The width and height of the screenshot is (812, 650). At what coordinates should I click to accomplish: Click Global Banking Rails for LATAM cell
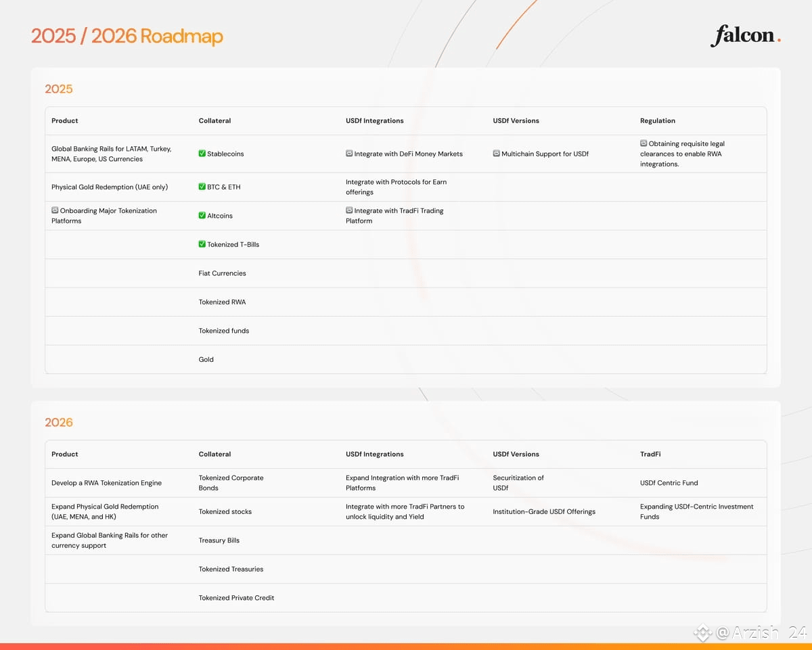tap(112, 154)
